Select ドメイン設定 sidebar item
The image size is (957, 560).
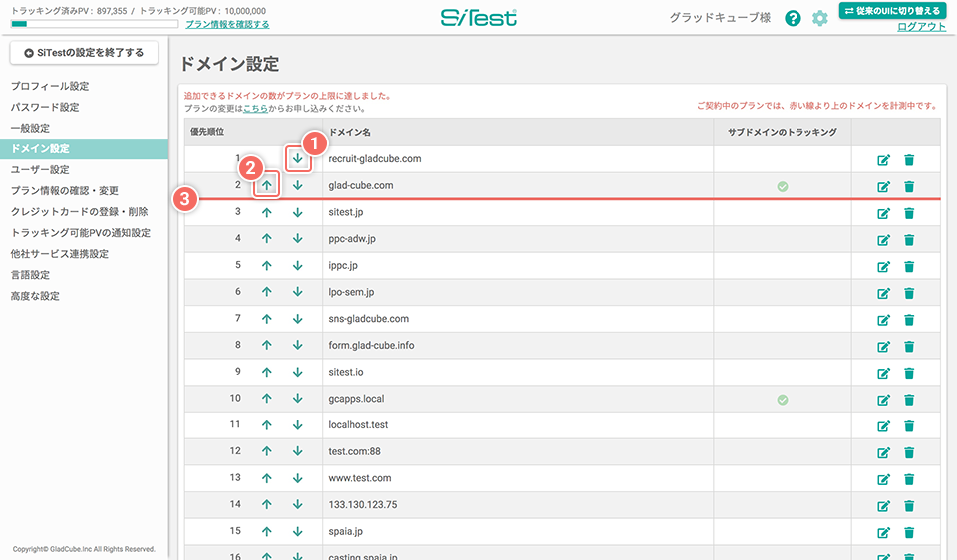[x=84, y=148]
